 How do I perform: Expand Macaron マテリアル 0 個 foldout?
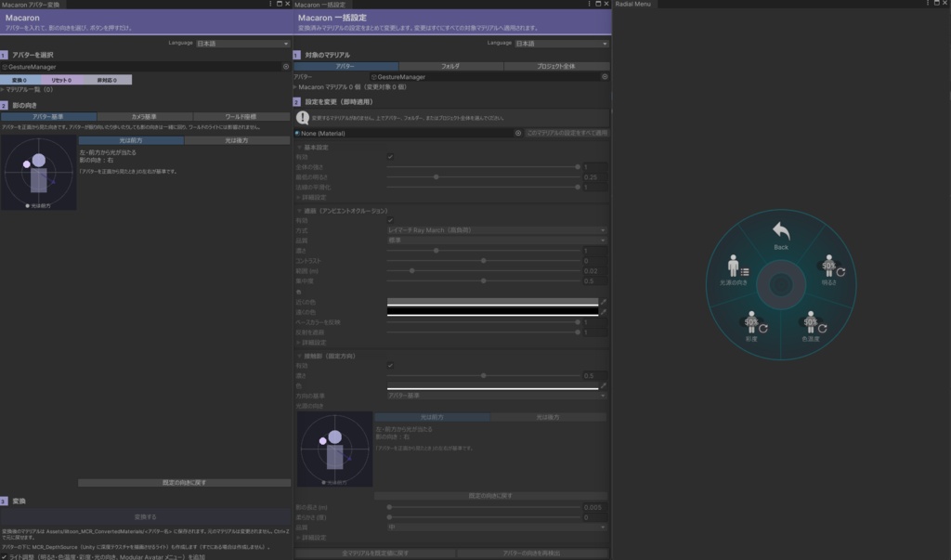click(295, 87)
